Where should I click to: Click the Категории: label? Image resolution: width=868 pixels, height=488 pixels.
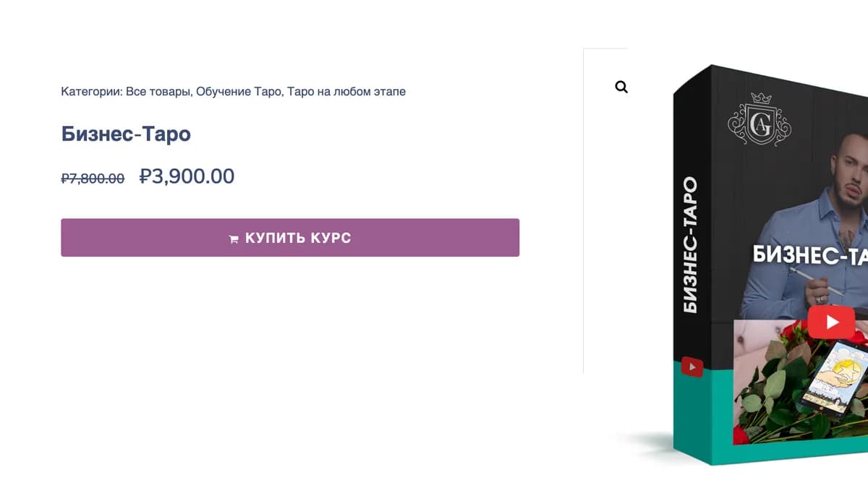coord(92,92)
